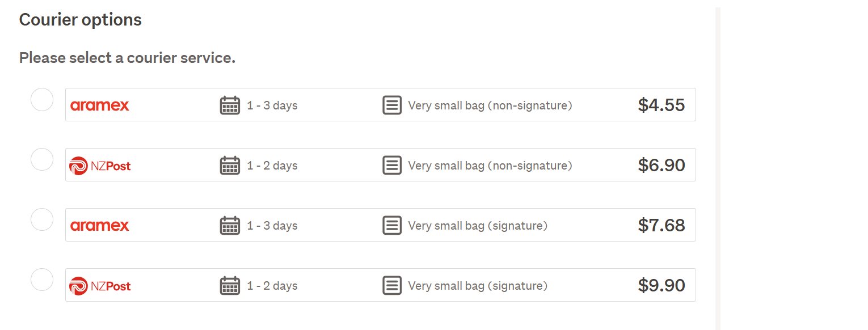Click the calendar icon in the $6.90 row

(230, 166)
